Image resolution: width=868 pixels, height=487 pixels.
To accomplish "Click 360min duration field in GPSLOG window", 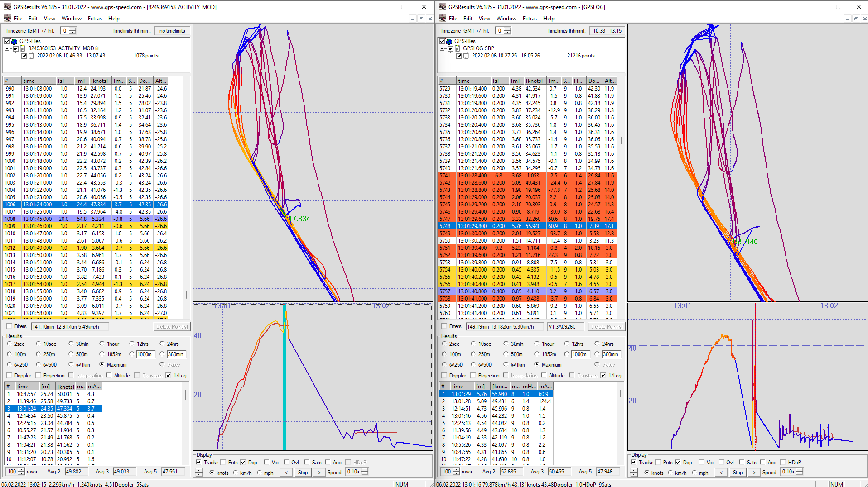I will 611,354.
